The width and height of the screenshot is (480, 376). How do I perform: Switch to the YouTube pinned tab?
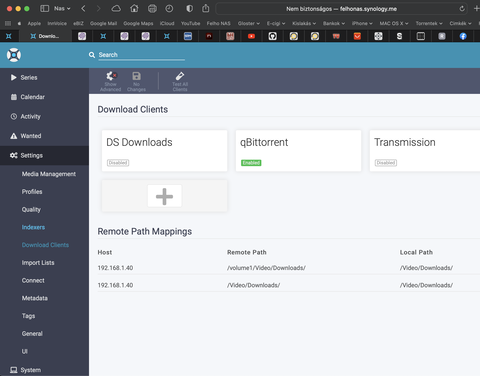pyautogui.click(x=251, y=36)
